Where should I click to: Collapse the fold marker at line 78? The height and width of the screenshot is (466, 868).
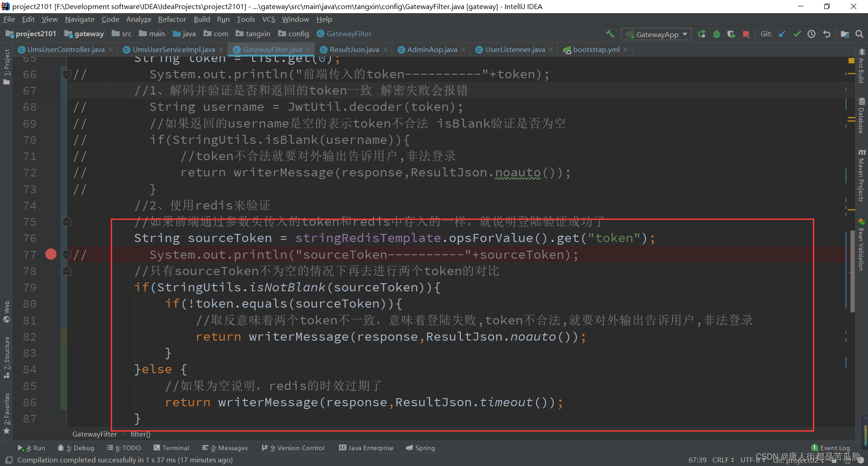[67, 271]
